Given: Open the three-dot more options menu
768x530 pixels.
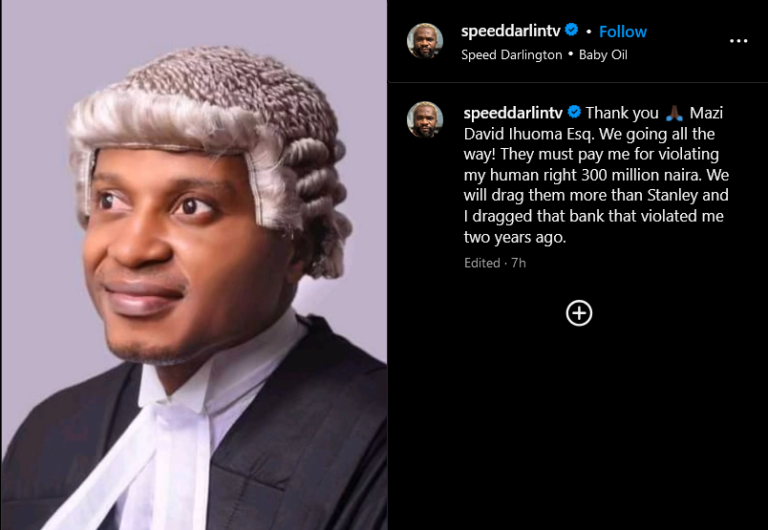Looking at the screenshot, I should point(738,41).
